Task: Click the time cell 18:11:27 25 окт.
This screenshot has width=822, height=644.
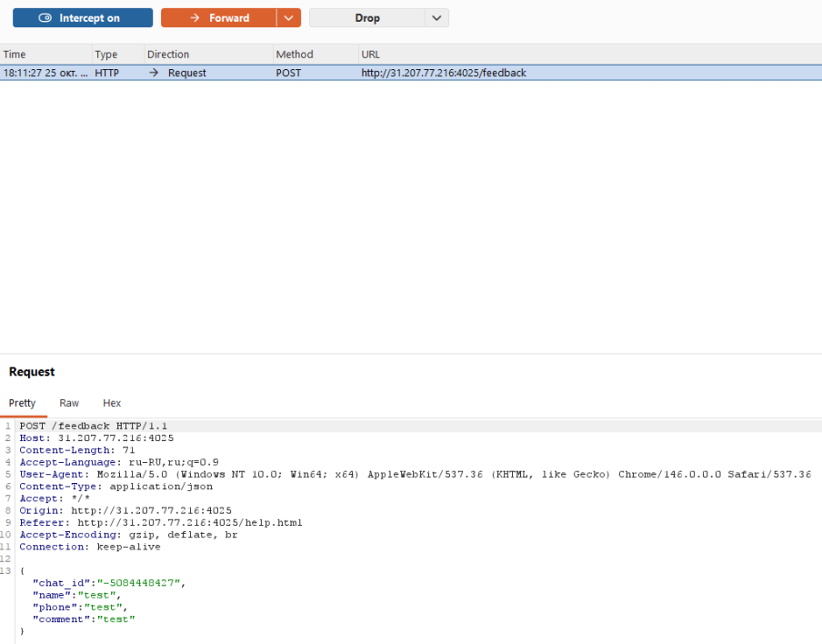Action: 45,73
